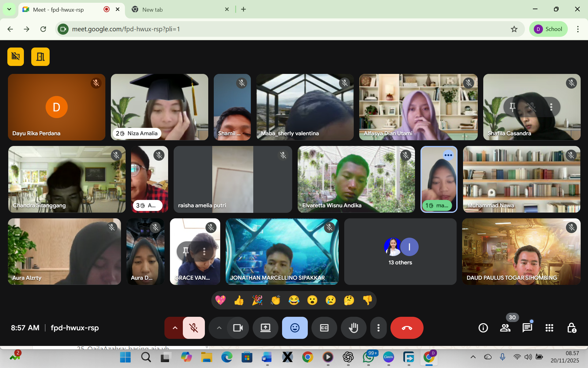Hang up using the red end call button
The height and width of the screenshot is (368, 588).
pos(407,328)
